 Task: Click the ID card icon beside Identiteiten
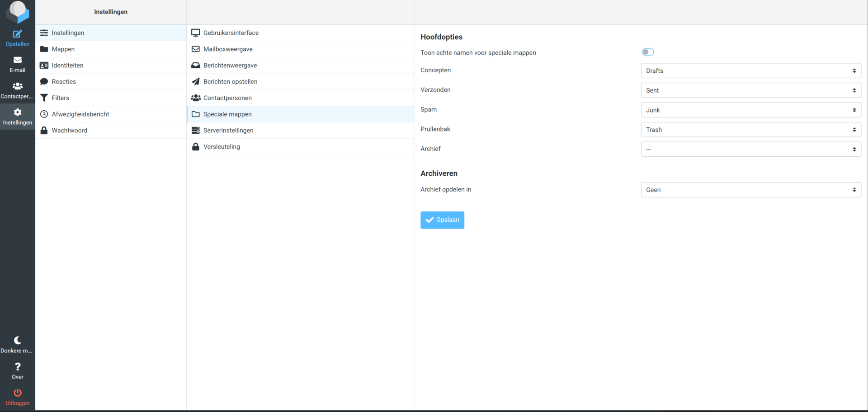pos(44,66)
